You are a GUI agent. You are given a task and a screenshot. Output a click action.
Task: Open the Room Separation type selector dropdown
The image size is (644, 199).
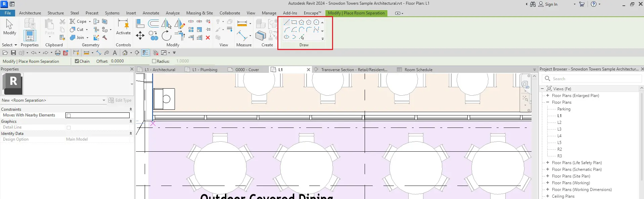point(104,100)
